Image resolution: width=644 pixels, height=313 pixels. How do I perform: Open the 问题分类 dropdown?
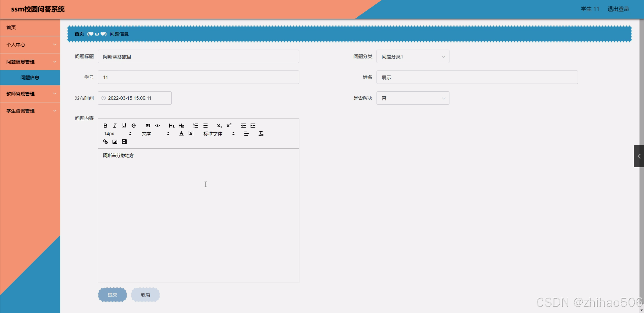point(413,56)
